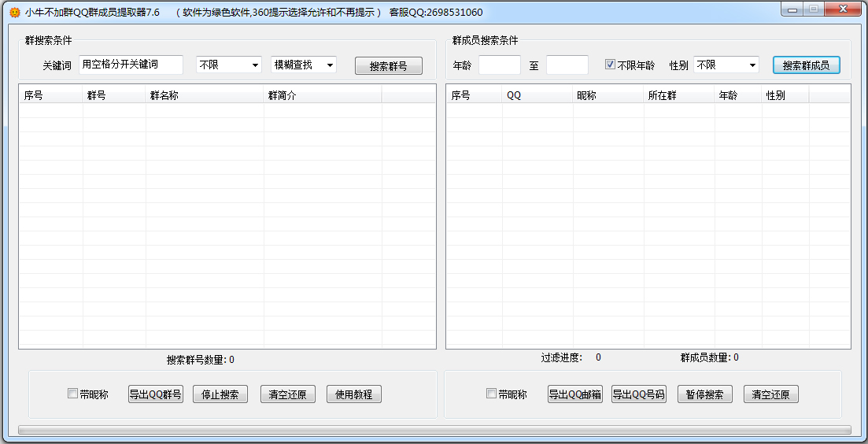
Task: Click the 导出QQ号码 button
Action: coord(639,394)
